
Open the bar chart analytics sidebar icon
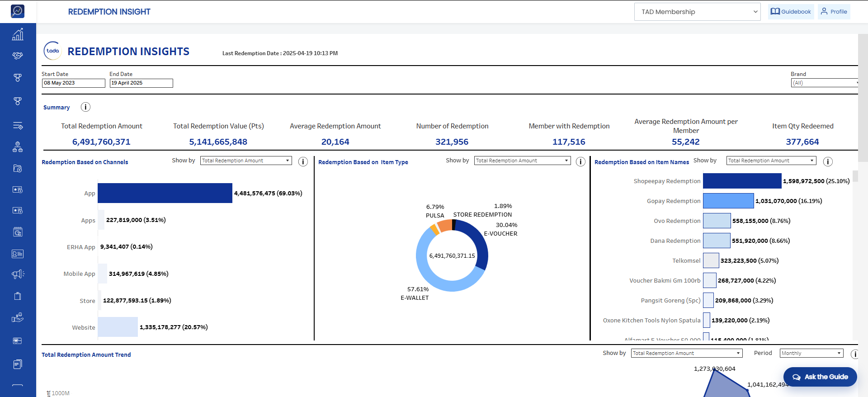(x=18, y=34)
